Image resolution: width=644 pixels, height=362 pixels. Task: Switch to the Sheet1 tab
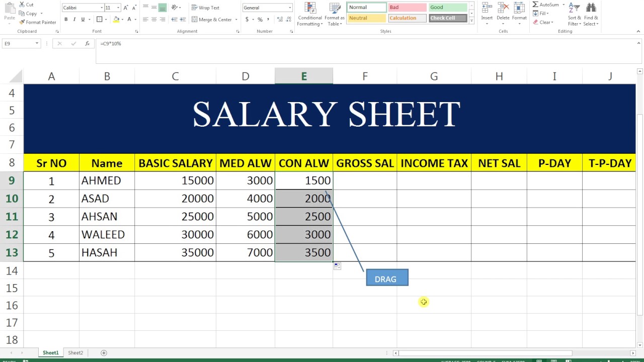[50, 353]
